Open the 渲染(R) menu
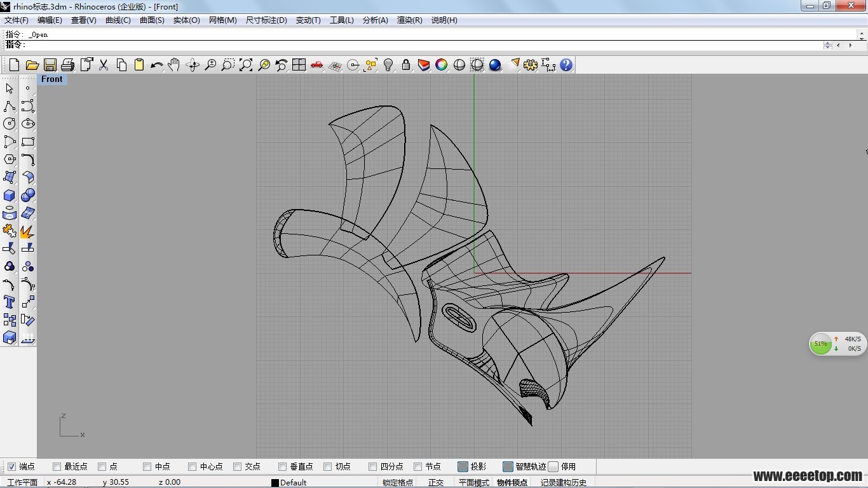 tap(409, 20)
